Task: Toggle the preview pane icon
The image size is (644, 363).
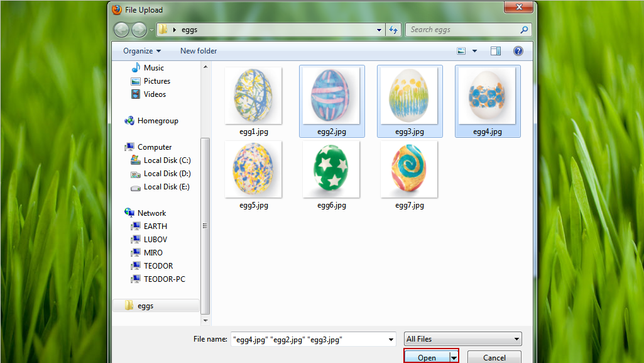Action: click(496, 51)
